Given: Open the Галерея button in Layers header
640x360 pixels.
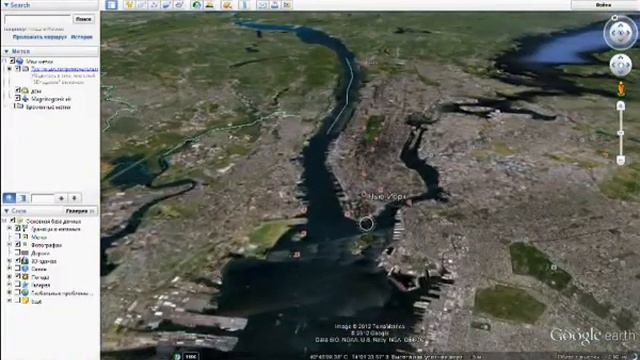Looking at the screenshot, I should (80, 211).
